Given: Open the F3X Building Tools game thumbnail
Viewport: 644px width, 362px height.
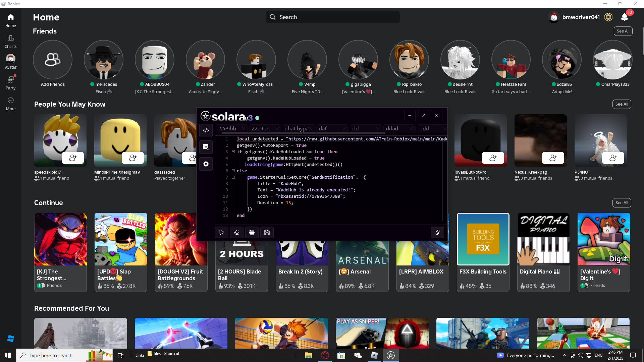Looking at the screenshot, I should (x=483, y=239).
